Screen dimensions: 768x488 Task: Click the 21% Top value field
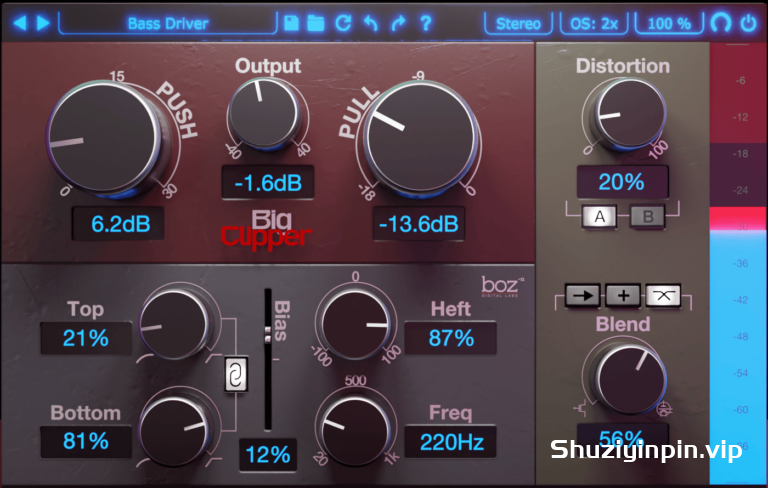[86, 338]
